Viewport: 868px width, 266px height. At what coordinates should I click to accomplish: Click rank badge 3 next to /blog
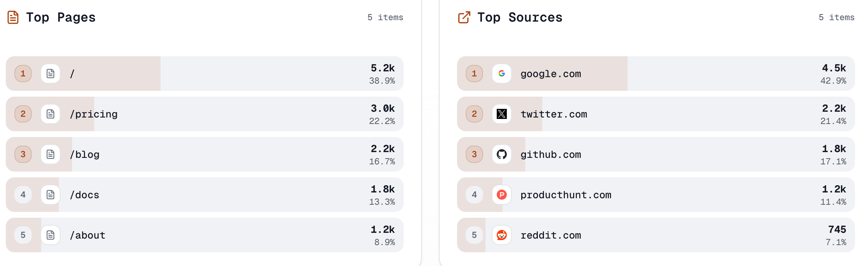pyautogui.click(x=23, y=154)
